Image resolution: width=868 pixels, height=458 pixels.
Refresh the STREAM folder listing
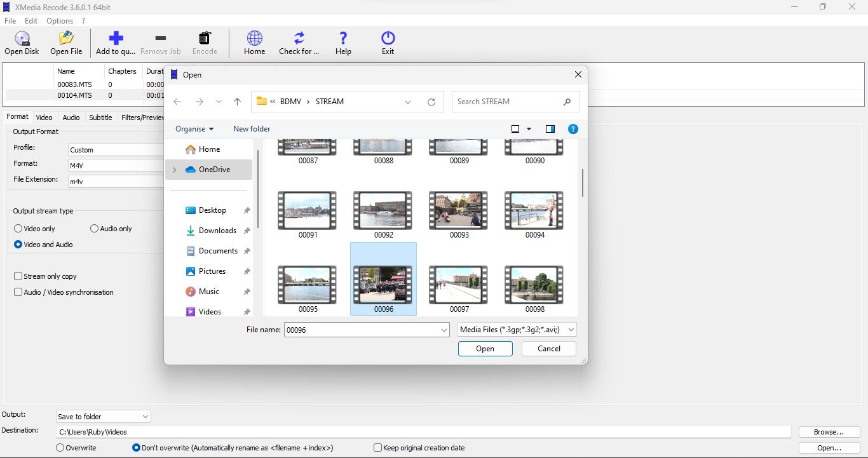(431, 102)
